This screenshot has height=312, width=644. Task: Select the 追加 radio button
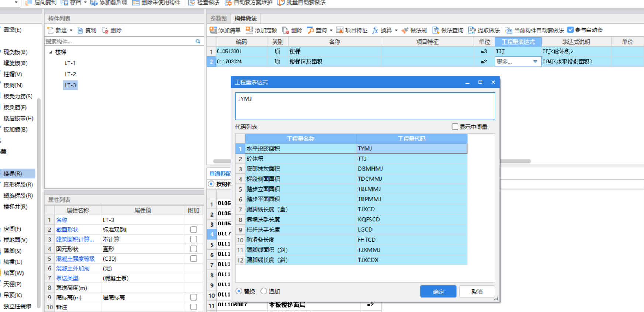pos(264,291)
